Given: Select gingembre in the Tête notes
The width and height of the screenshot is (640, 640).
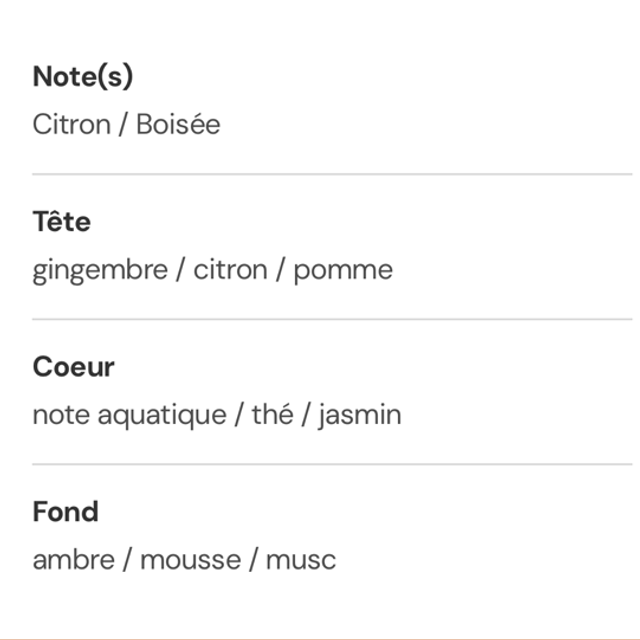Looking at the screenshot, I should click(100, 270).
